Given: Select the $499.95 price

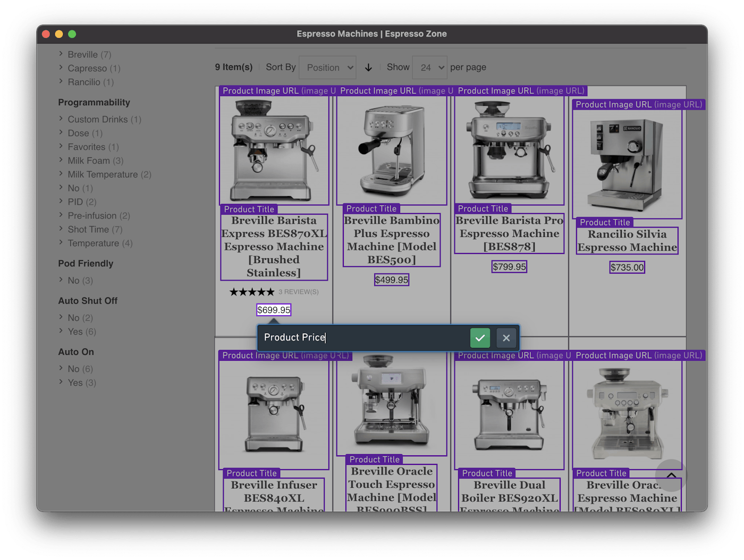Looking at the screenshot, I should point(392,279).
